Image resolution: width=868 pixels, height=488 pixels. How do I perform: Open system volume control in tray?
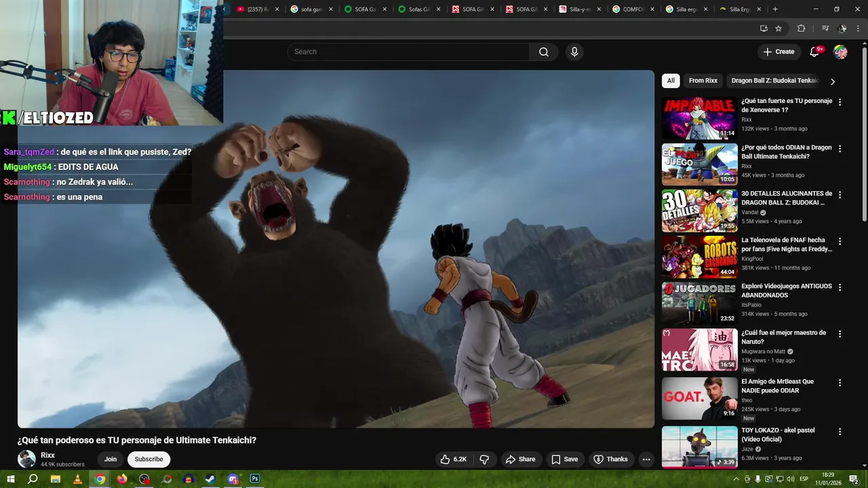click(x=791, y=479)
